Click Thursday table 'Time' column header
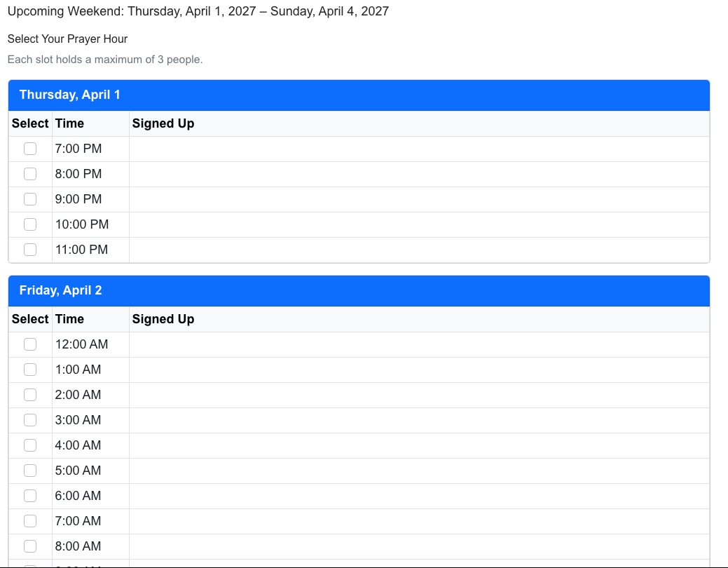 point(90,123)
